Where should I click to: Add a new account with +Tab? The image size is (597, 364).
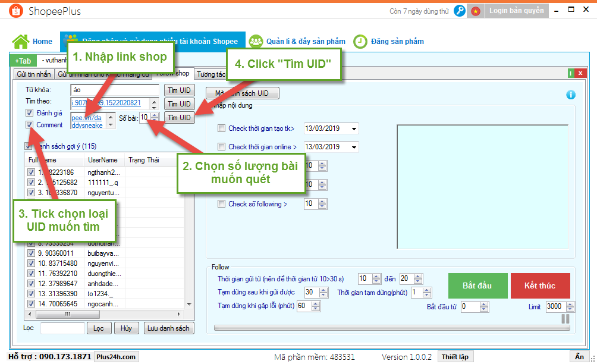coord(23,61)
